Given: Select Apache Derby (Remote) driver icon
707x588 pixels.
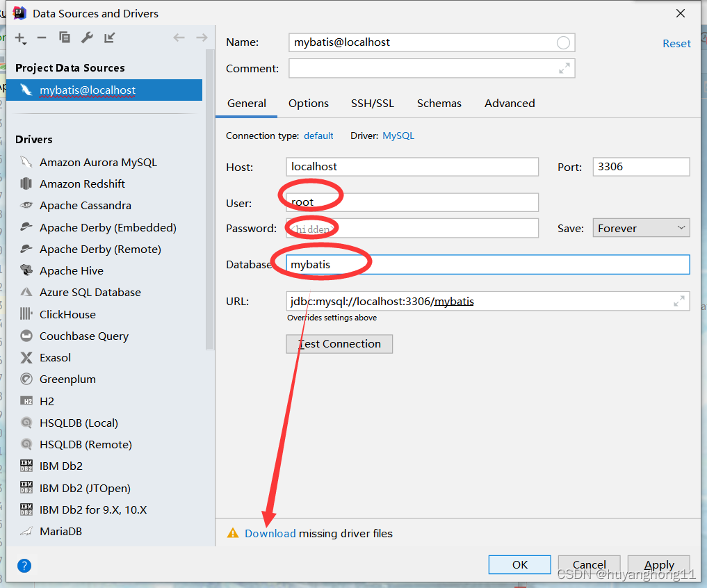Looking at the screenshot, I should (x=26, y=248).
